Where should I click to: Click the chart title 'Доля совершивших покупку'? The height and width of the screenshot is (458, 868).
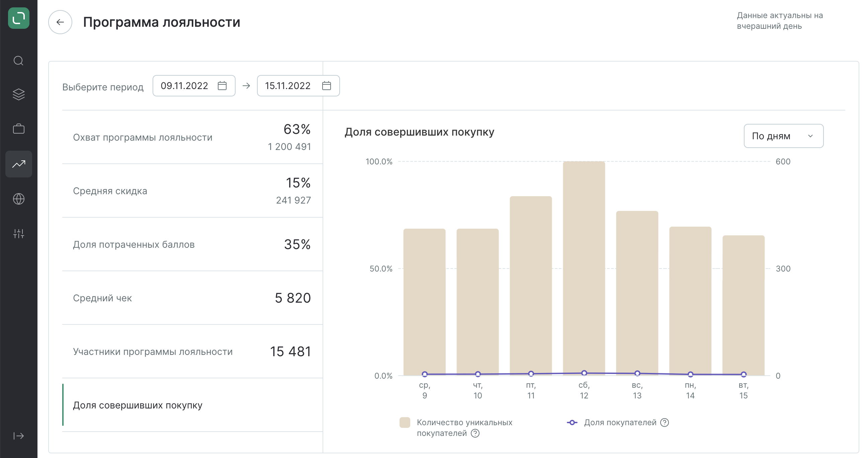pos(419,132)
